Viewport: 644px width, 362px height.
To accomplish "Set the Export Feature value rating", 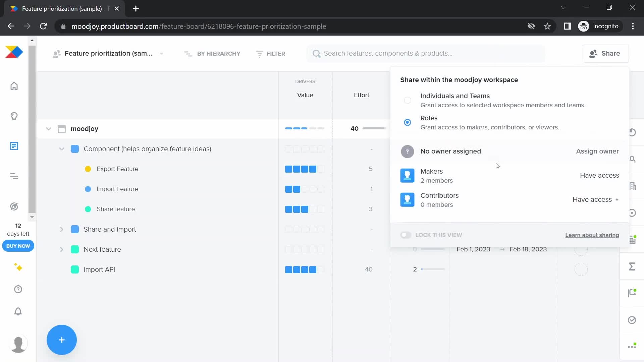I will pos(305,169).
